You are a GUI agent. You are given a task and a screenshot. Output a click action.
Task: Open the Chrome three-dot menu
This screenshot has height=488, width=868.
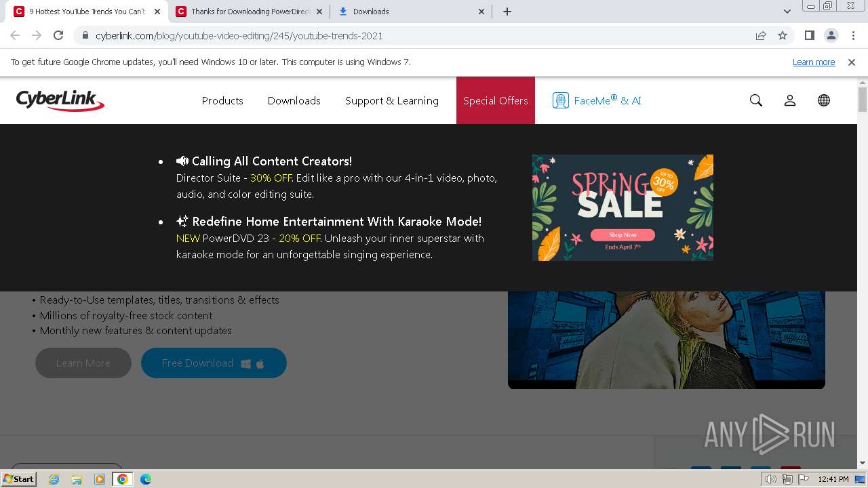(852, 35)
